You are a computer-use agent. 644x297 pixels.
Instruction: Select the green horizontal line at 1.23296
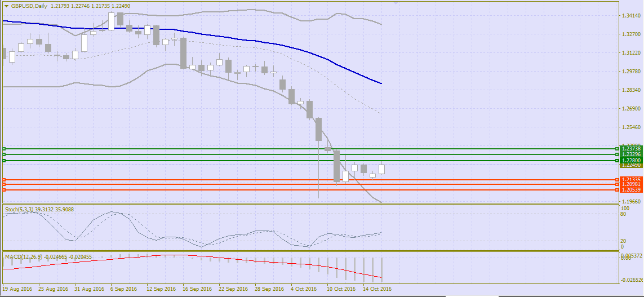pyautogui.click(x=310, y=154)
